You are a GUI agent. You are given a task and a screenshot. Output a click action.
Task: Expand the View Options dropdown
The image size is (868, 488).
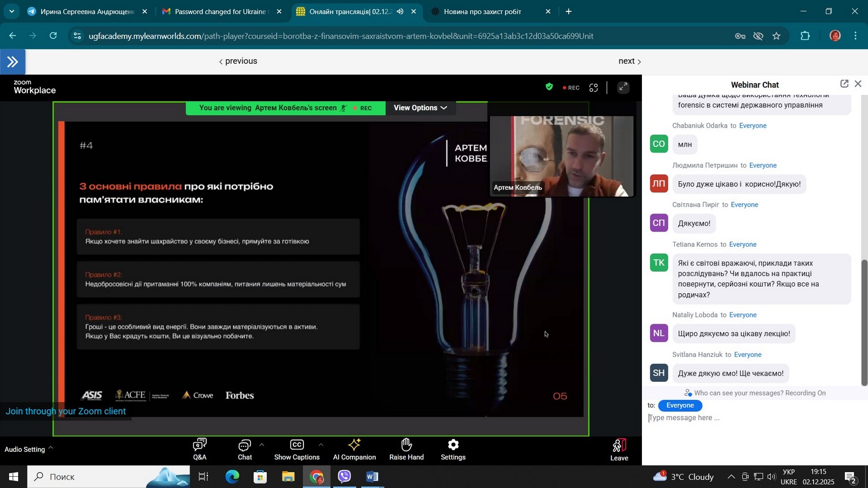420,108
